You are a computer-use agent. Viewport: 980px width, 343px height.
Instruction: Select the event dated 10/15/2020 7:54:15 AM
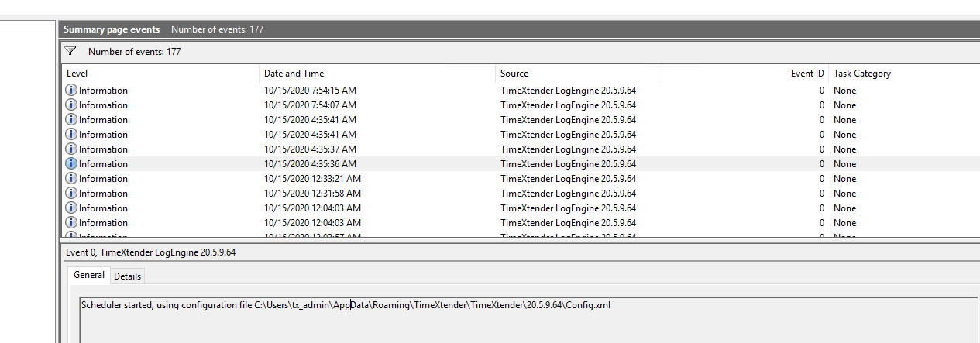[x=521, y=90]
